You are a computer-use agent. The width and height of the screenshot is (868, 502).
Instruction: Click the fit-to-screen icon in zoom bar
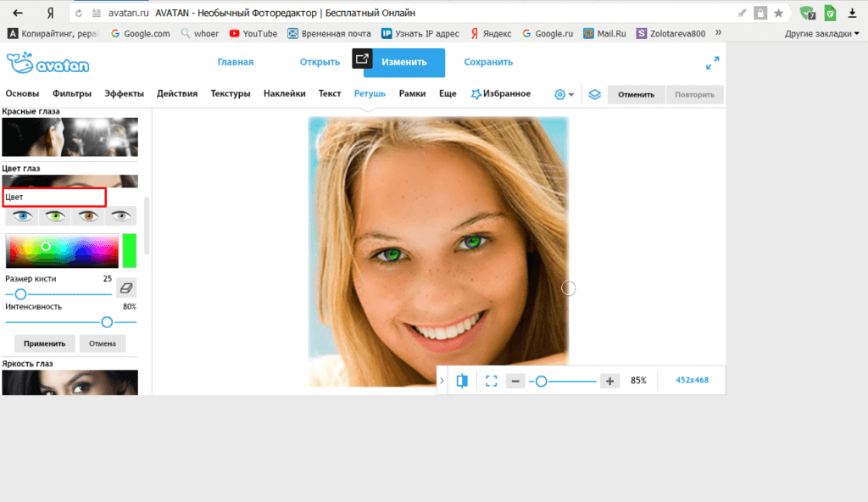pyautogui.click(x=491, y=382)
